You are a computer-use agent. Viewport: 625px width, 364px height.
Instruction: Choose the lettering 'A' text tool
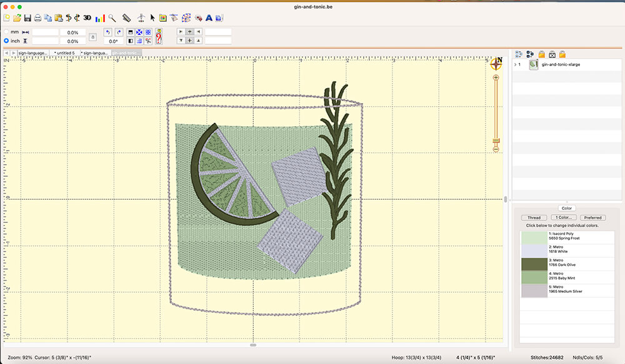(209, 18)
